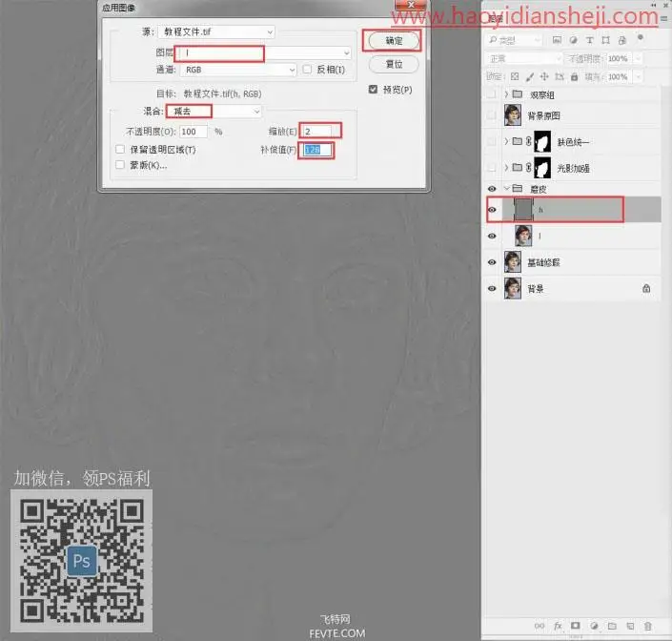Screen dimensions: 672x641
Task: Toggle the layer filtering on/off dot
Action: pyautogui.click(x=641, y=38)
